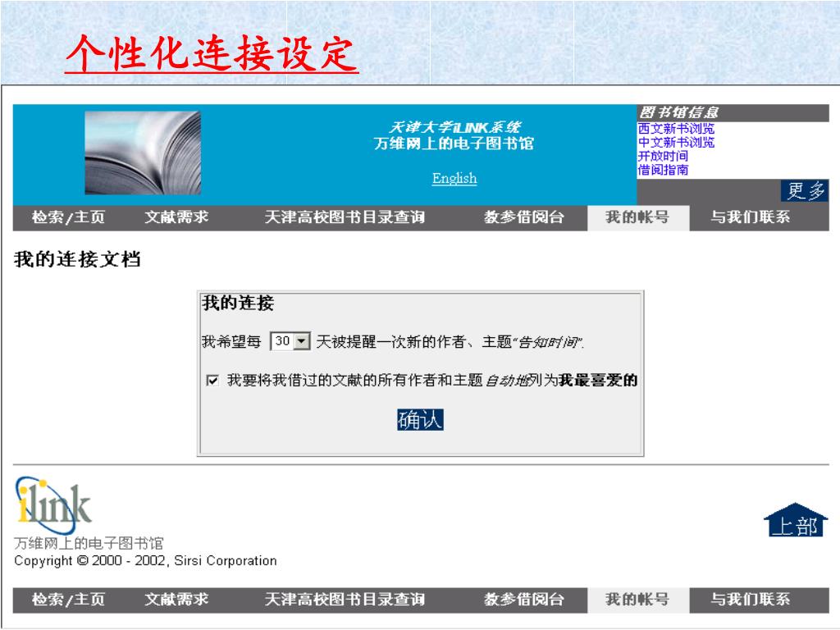840x630 pixels.
Task: Open the 西文新书浏览 link
Action: coord(676,129)
